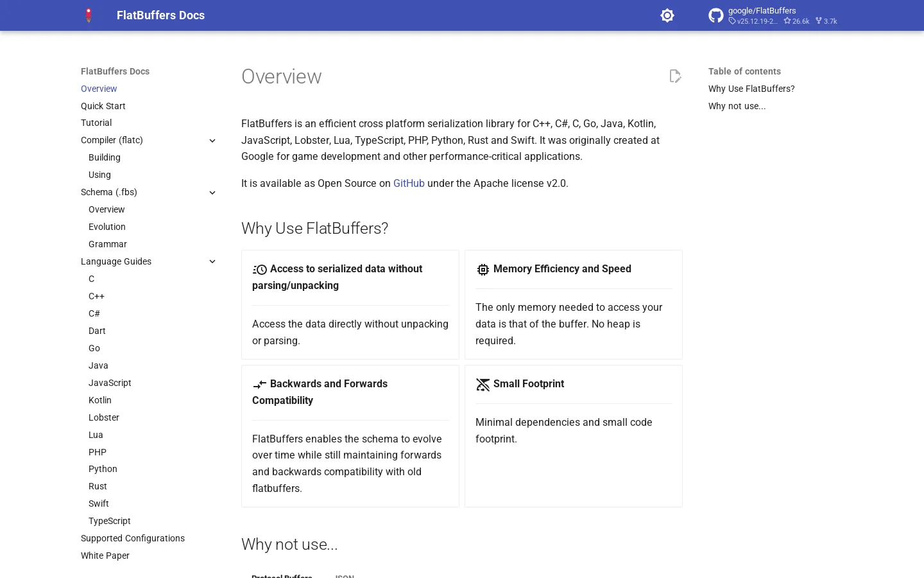Go to Using under Compiler
924x578 pixels.
[x=99, y=175]
